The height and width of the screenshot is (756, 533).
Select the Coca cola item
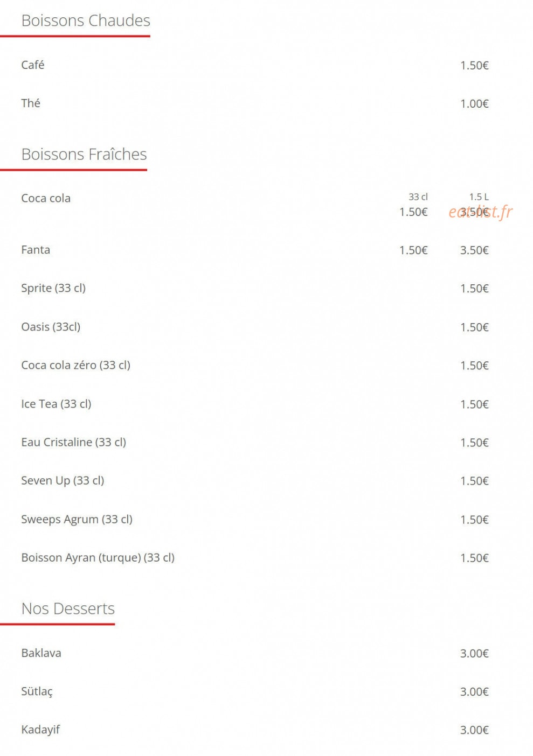(46, 198)
